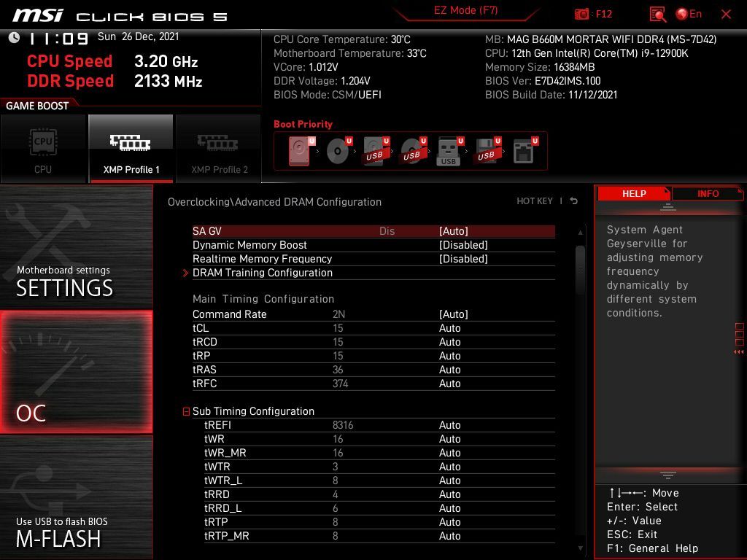Click the tCL Auto value field
The width and height of the screenshot is (747, 560).
coord(449,328)
